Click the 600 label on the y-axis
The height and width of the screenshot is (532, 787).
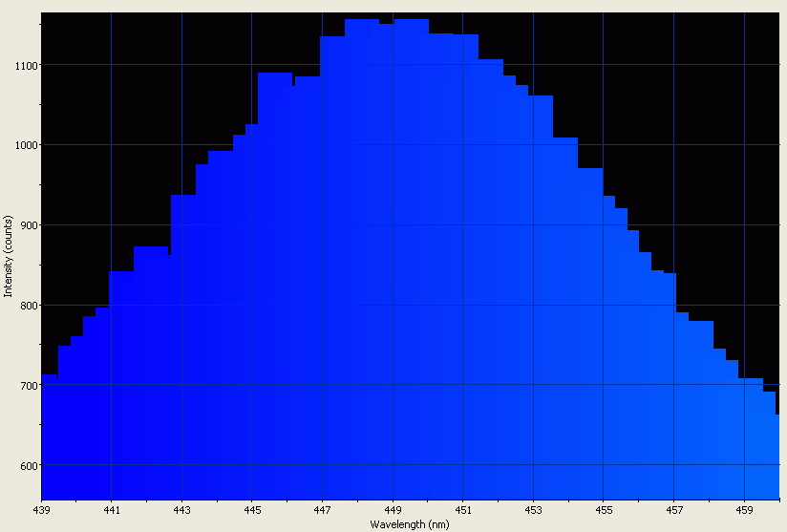28,466
